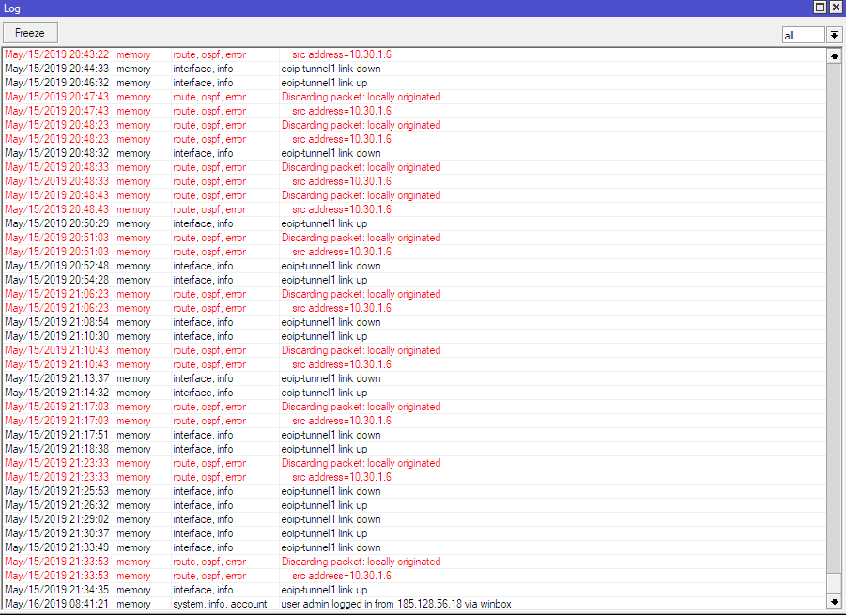Select the 20:47:43 Discarding packet message

click(x=361, y=97)
